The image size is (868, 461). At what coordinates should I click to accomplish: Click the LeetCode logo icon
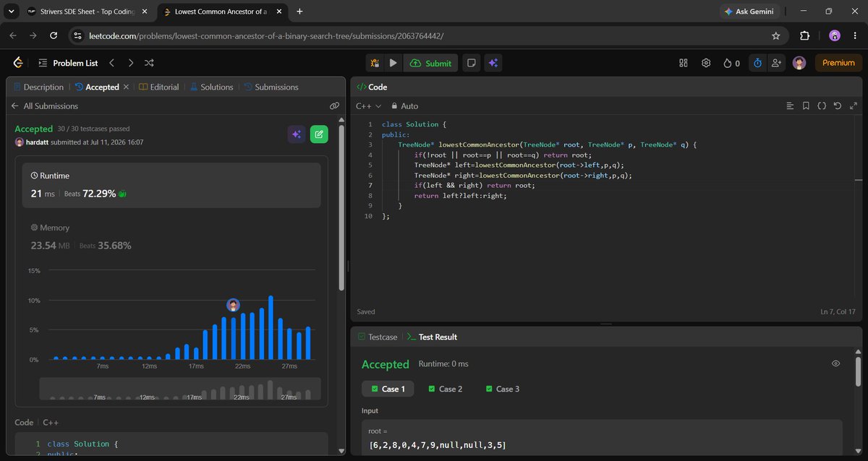tap(18, 63)
